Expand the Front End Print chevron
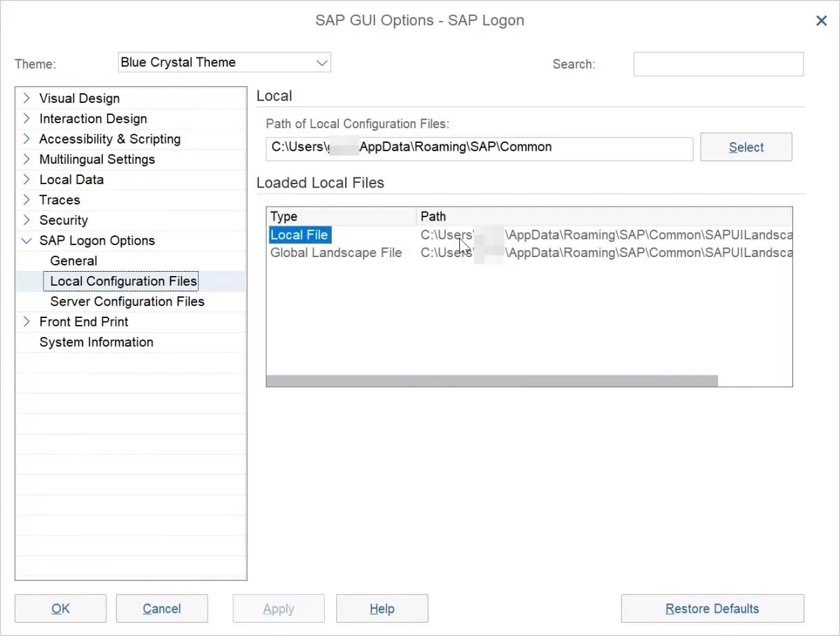840x636 pixels. point(27,322)
